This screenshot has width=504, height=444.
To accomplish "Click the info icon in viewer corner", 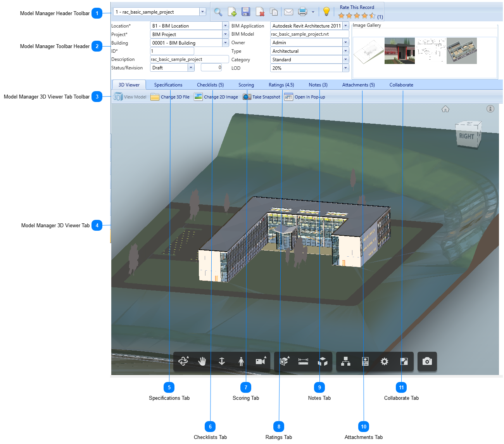I will pyautogui.click(x=490, y=109).
